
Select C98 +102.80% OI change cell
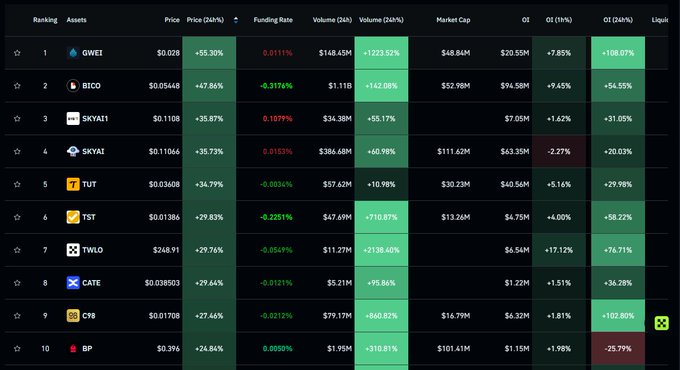pos(618,316)
